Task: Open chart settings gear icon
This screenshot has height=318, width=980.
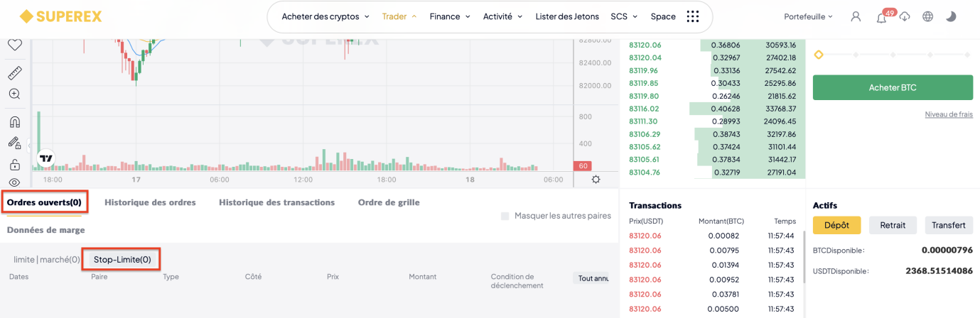Action: click(596, 180)
